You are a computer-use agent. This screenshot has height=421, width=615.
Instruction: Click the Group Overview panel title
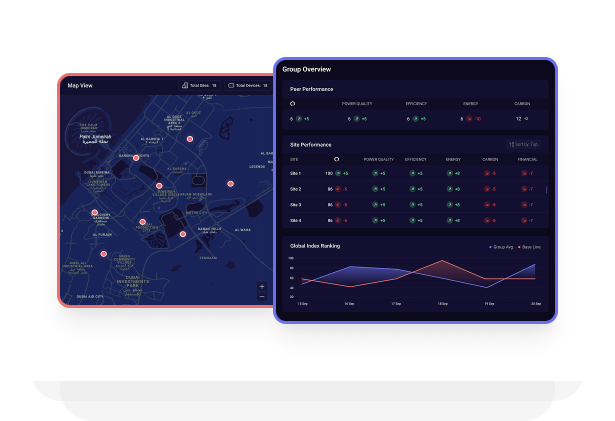306,69
